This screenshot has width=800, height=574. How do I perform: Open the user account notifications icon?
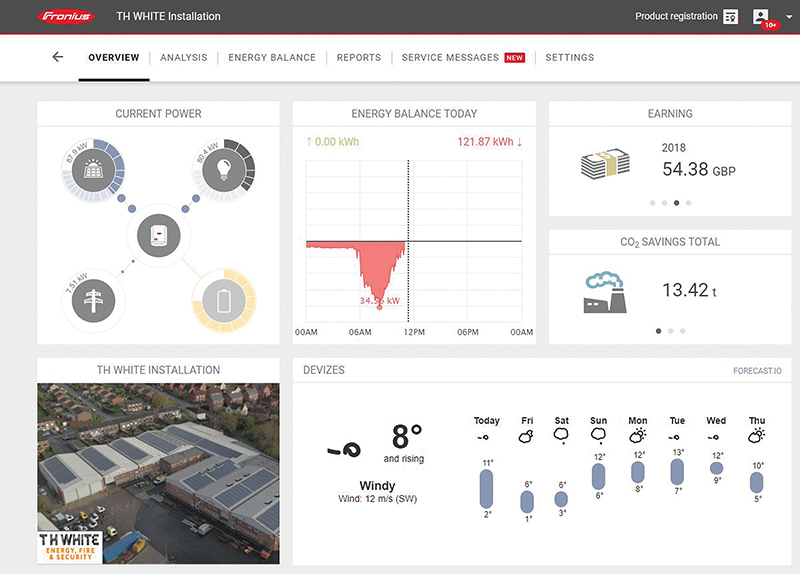pos(762,17)
